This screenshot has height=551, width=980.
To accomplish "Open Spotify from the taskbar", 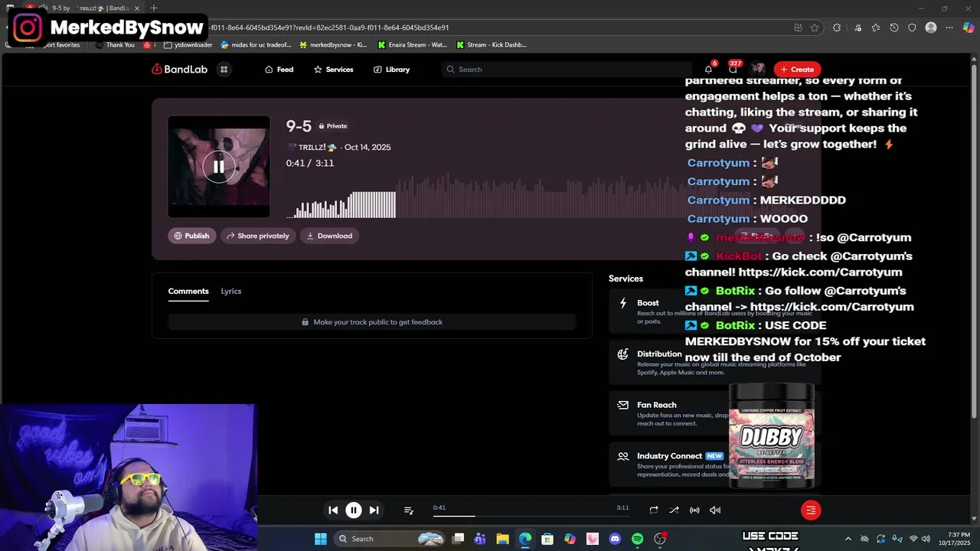I will (x=637, y=539).
